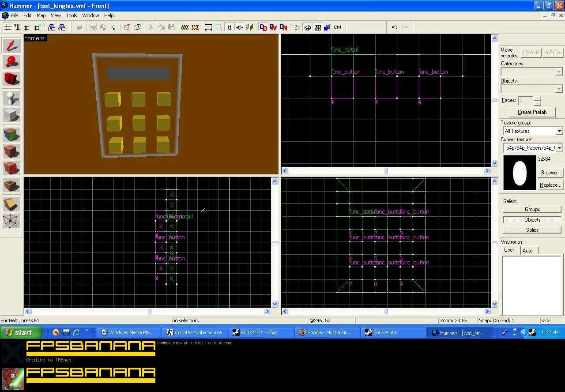Click the Browse... texture button

(550, 173)
